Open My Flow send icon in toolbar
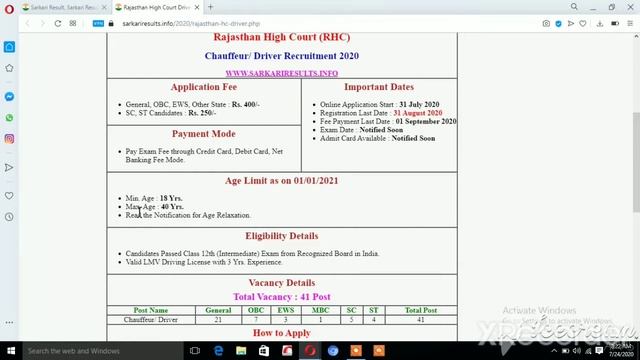This screenshot has width=640, height=360. [571, 24]
